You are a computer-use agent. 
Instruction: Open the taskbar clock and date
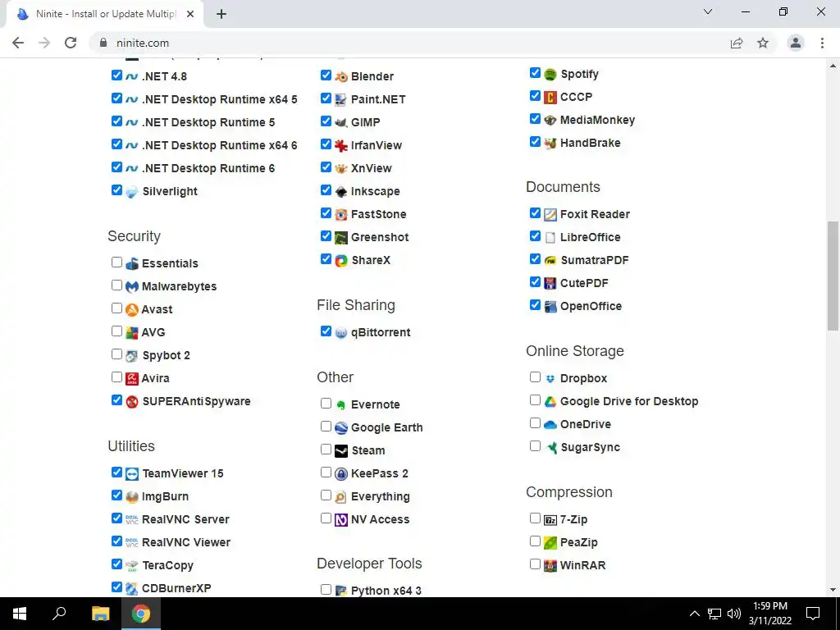pyautogui.click(x=770, y=614)
